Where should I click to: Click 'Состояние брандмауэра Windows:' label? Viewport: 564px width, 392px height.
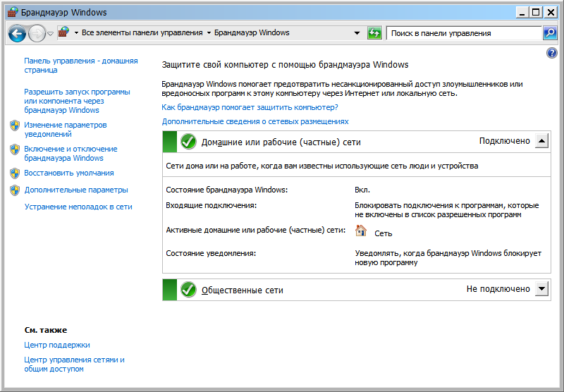pyautogui.click(x=226, y=190)
